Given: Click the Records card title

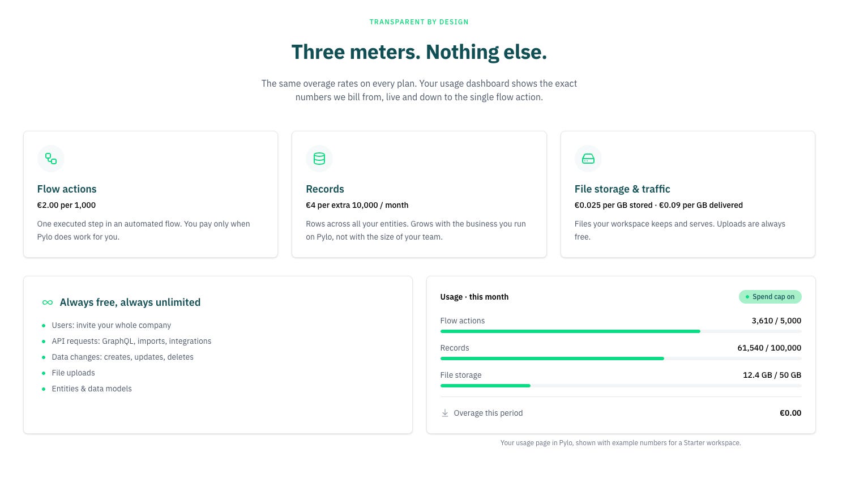Looking at the screenshot, I should pyautogui.click(x=325, y=189).
